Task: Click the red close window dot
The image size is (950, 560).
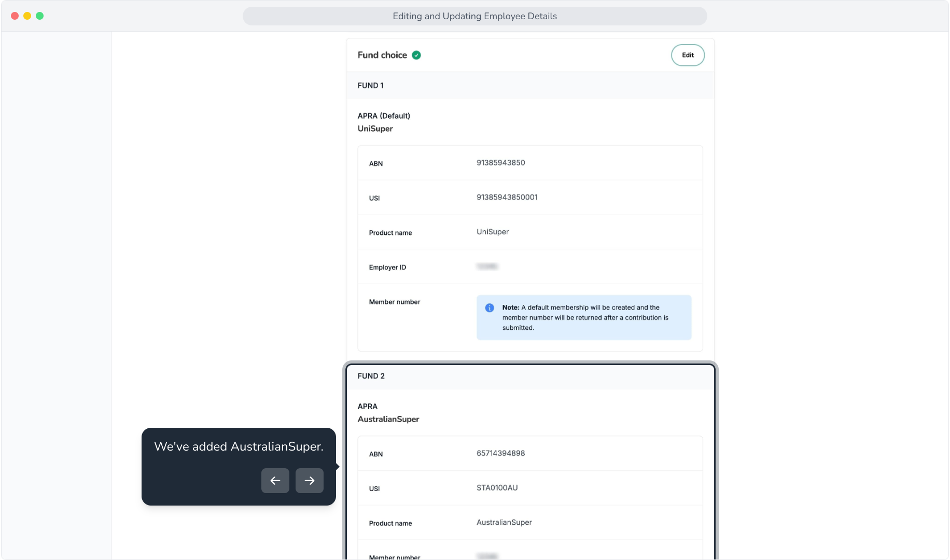Action: click(x=15, y=16)
